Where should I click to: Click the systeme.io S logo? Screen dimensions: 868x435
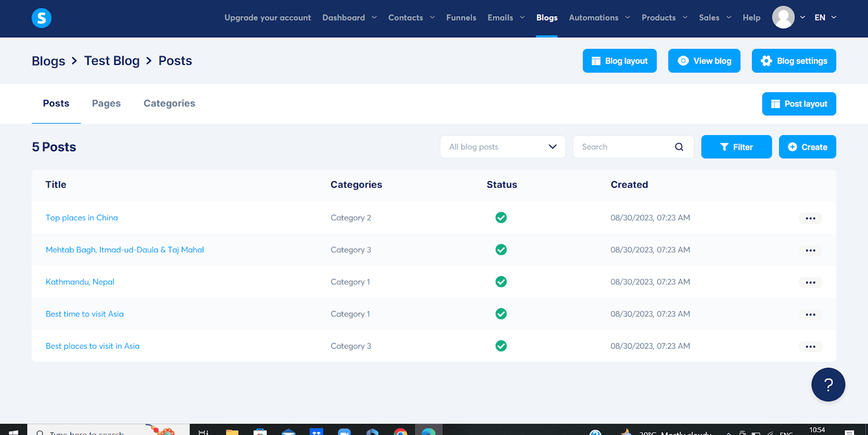41,18
